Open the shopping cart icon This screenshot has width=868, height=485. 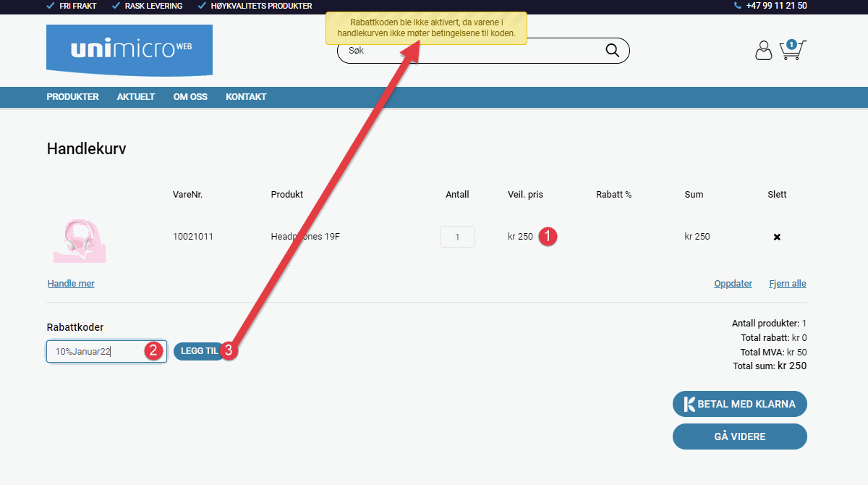(791, 50)
